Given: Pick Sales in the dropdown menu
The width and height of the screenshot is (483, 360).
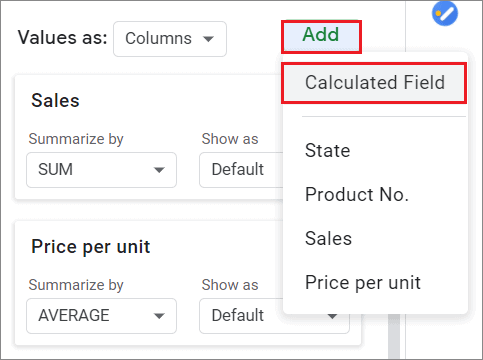Looking at the screenshot, I should click(328, 238).
